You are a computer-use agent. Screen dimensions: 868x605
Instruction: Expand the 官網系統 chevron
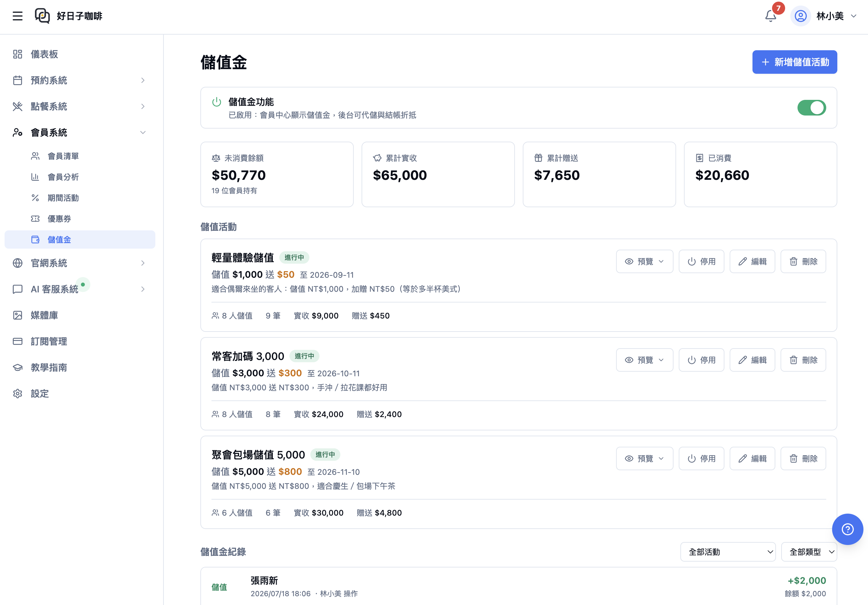(143, 263)
